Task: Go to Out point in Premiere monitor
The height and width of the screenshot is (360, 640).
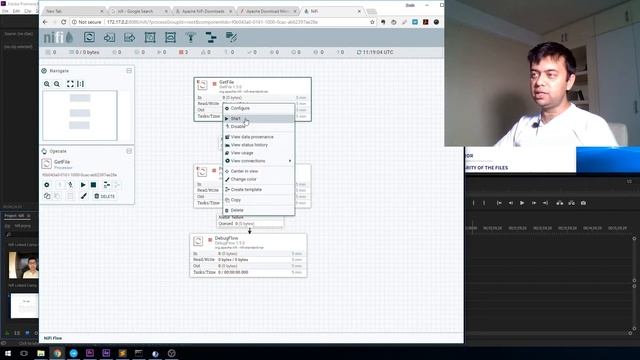Action: coord(545,203)
